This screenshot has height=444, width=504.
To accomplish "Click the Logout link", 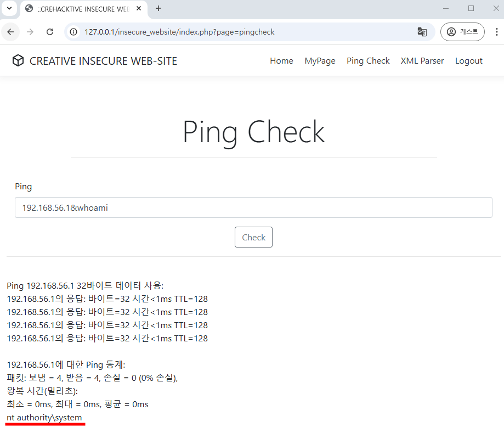I will click(469, 61).
